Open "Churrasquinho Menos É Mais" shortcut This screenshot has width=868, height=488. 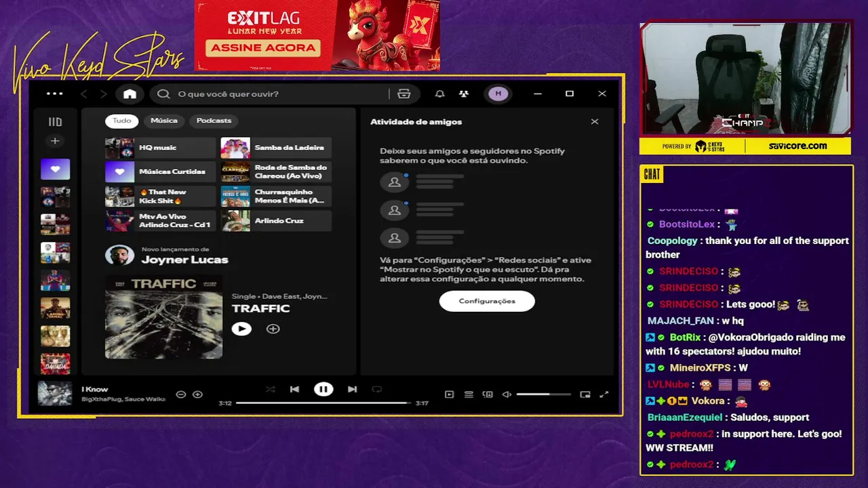pyautogui.click(x=277, y=197)
